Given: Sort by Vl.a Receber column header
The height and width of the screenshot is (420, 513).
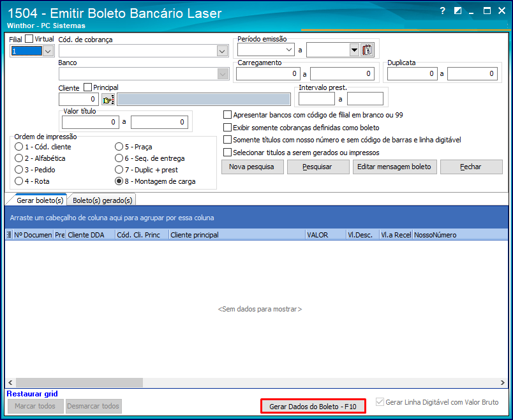Looking at the screenshot, I should [x=396, y=235].
